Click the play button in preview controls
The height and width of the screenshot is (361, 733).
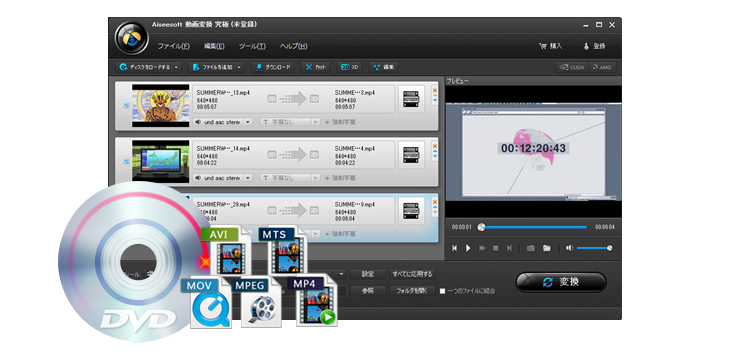tap(468, 248)
